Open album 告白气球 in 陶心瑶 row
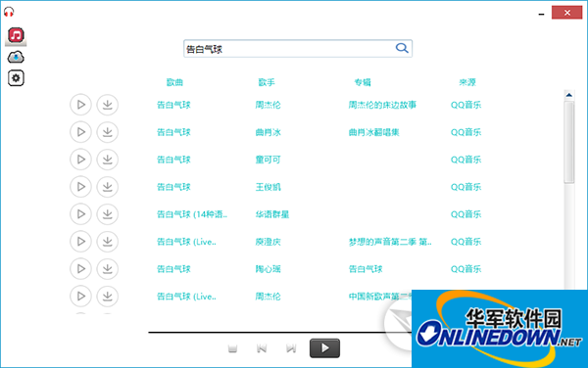Image resolution: width=588 pixels, height=368 pixels. 366,269
